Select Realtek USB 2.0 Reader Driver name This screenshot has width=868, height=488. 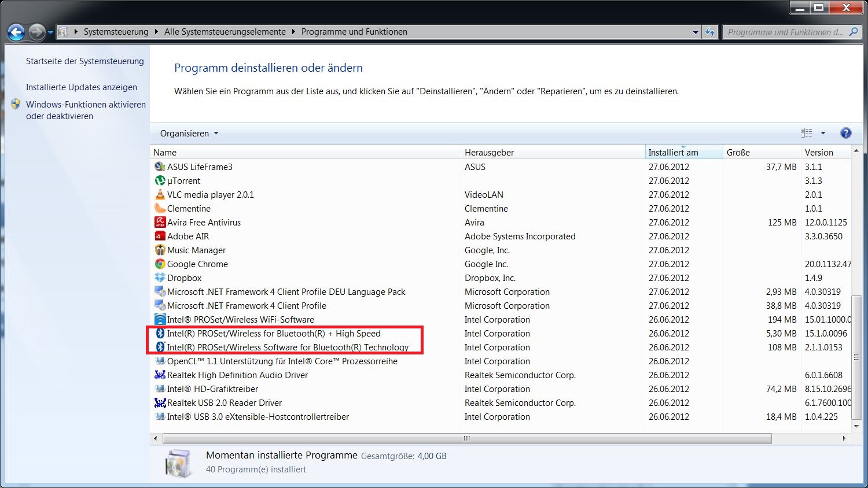click(225, 402)
